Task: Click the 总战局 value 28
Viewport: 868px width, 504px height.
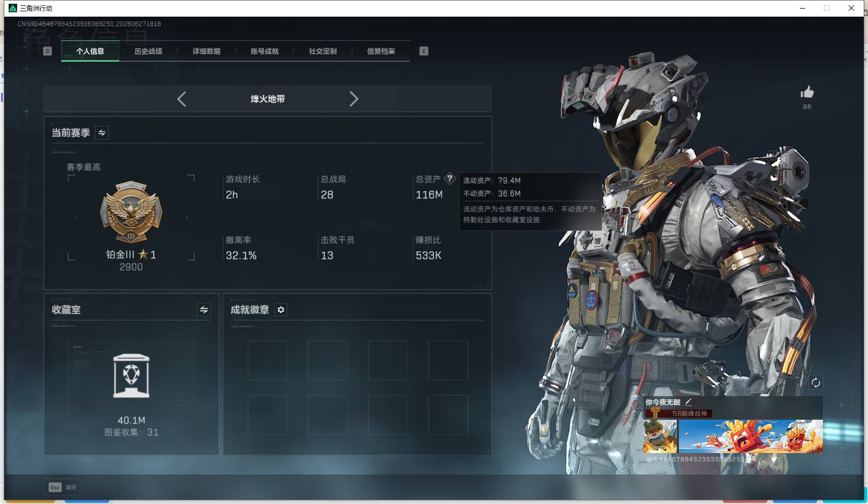Action: click(x=327, y=195)
